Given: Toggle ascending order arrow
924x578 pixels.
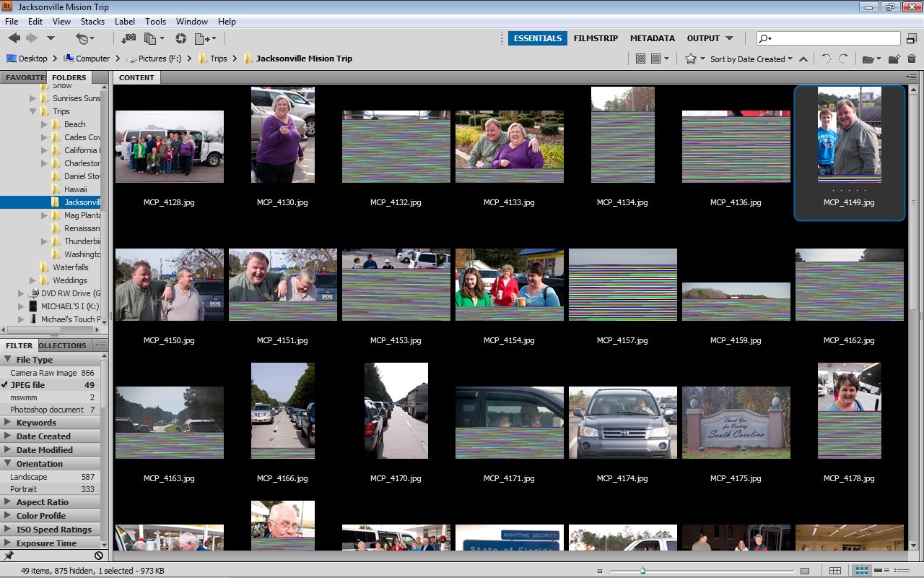Looking at the screenshot, I should pos(803,59).
